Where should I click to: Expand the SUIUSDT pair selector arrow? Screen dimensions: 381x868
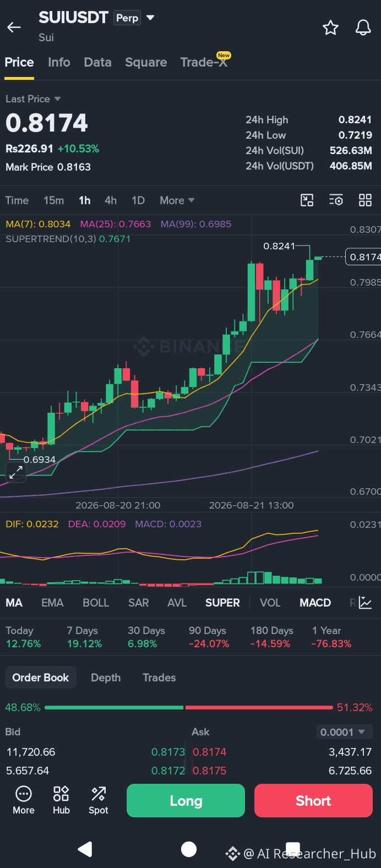150,18
